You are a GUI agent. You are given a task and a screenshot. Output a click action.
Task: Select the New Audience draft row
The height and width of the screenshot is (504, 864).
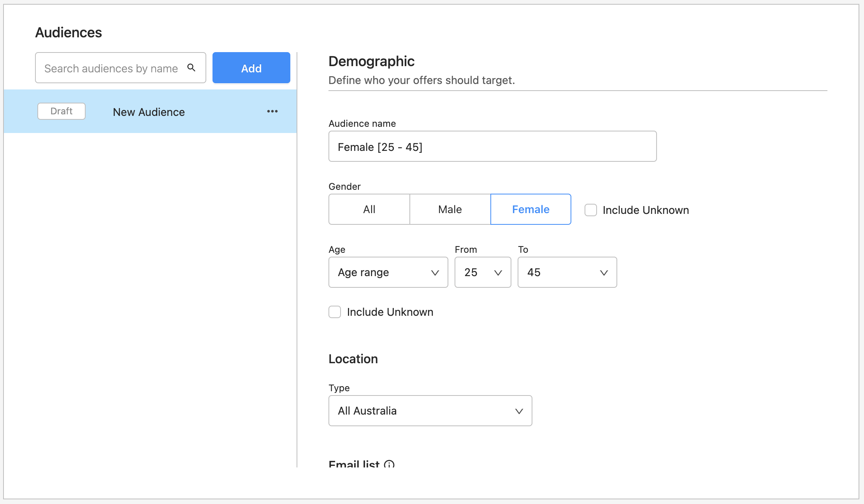click(x=150, y=112)
